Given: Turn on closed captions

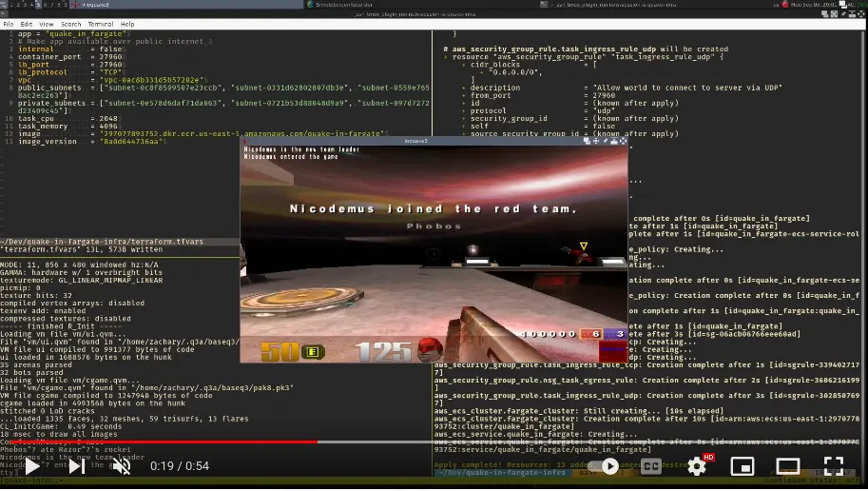Looking at the screenshot, I should point(651,466).
